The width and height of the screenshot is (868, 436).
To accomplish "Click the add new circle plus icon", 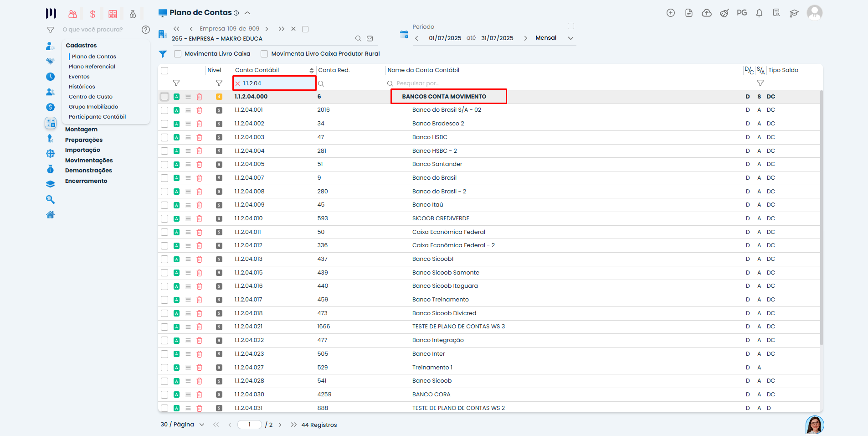I will point(671,13).
